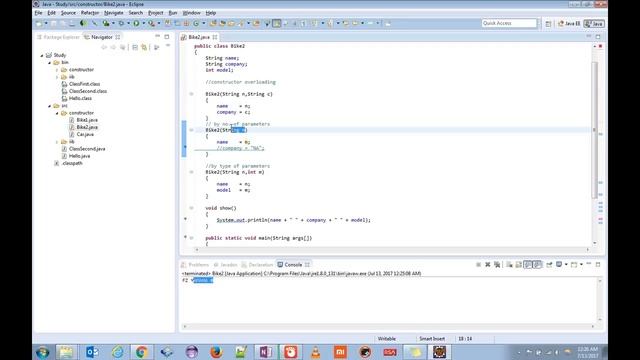Open the Search menu
The width and height of the screenshot is (640, 360).
pyautogui.click(x=136, y=13)
